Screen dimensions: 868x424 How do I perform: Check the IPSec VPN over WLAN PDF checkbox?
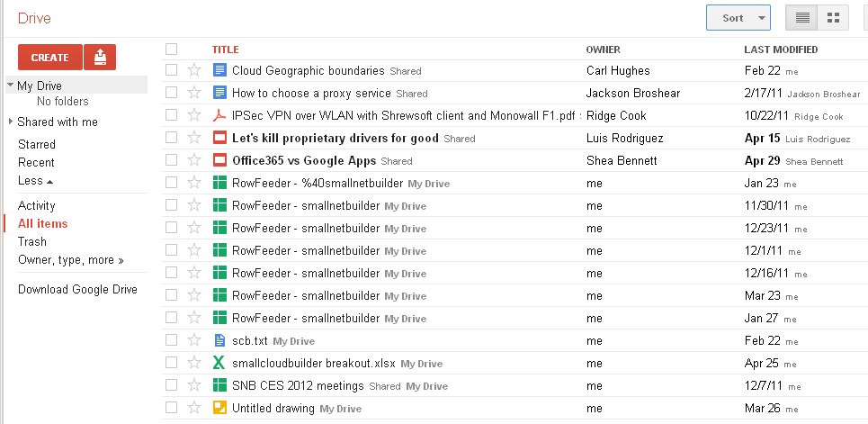click(171, 114)
